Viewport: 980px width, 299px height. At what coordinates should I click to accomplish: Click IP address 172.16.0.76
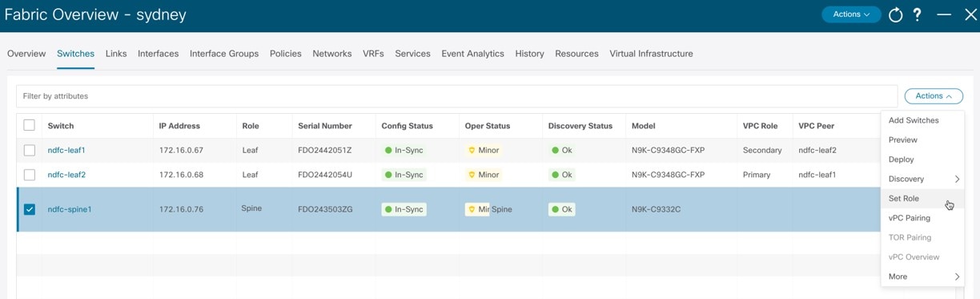[181, 209]
